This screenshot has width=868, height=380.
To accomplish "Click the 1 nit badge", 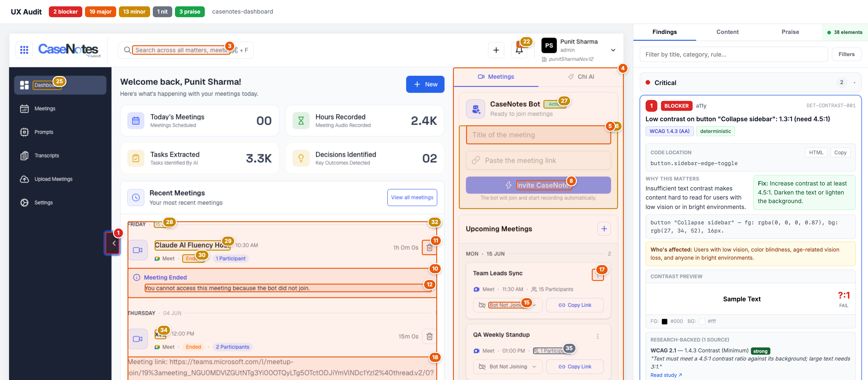I will [162, 12].
